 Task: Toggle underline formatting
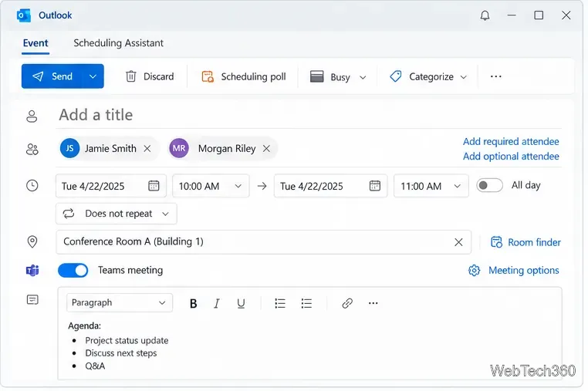241,303
